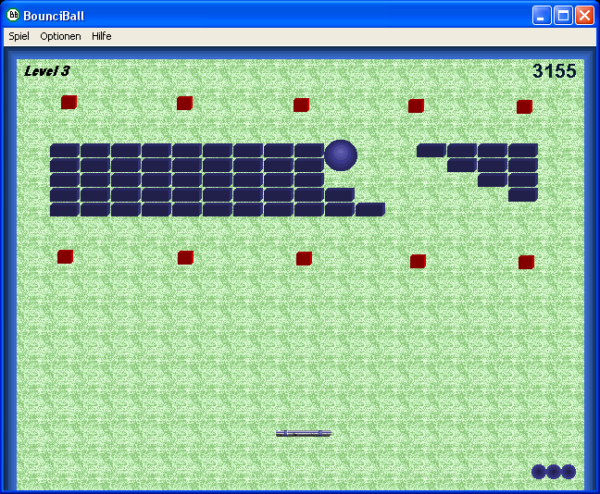
Task: Click the BounciBall icon in the title bar
Action: click(x=13, y=15)
